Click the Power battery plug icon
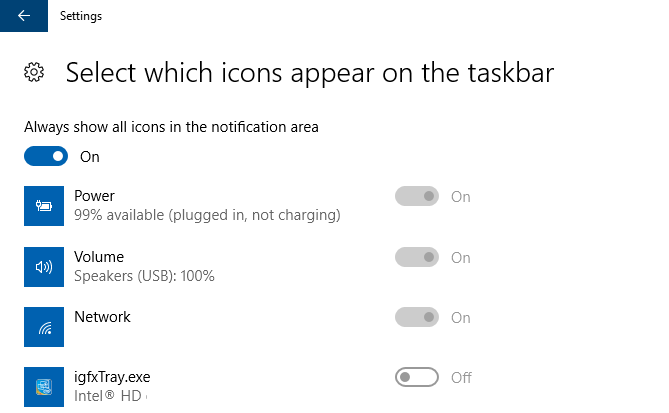The height and width of the screenshot is (413, 669). click(x=44, y=206)
